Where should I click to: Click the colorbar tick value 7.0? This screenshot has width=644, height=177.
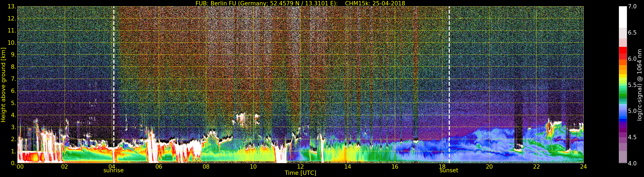pos(632,6)
